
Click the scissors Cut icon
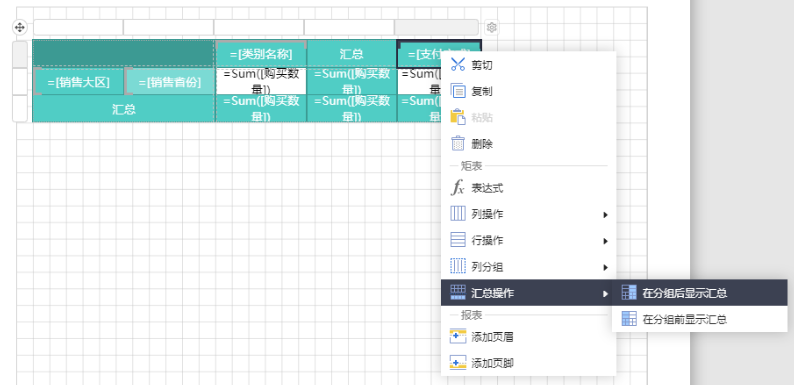(458, 65)
